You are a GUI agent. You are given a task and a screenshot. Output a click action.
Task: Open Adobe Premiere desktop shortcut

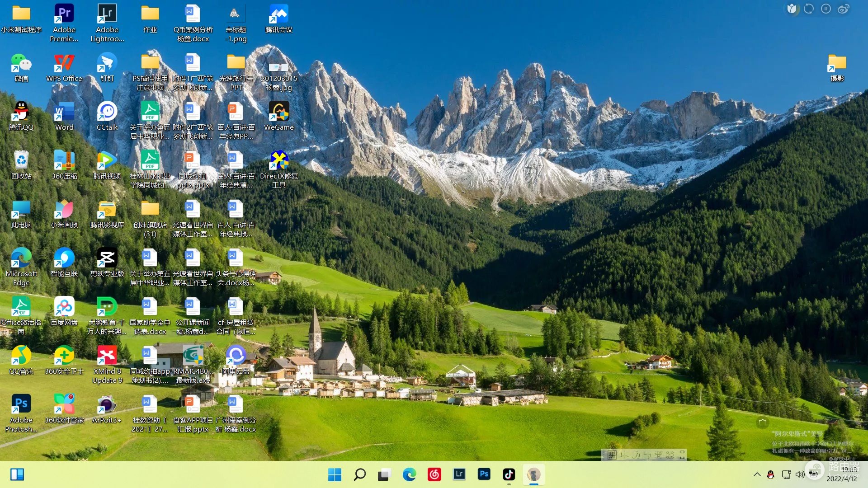click(x=64, y=23)
